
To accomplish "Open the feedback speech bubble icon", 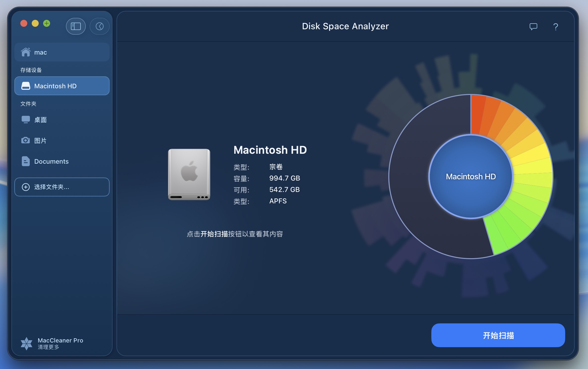I will click(x=533, y=27).
